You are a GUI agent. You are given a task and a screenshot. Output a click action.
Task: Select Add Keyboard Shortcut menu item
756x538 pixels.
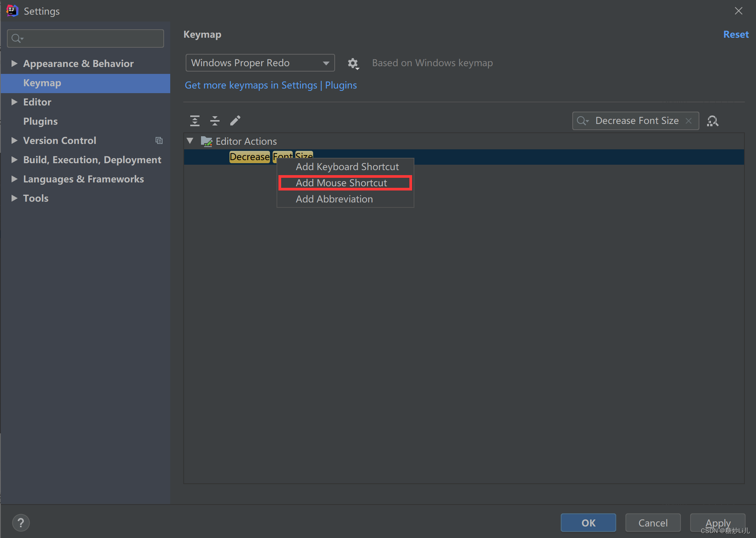(x=347, y=166)
